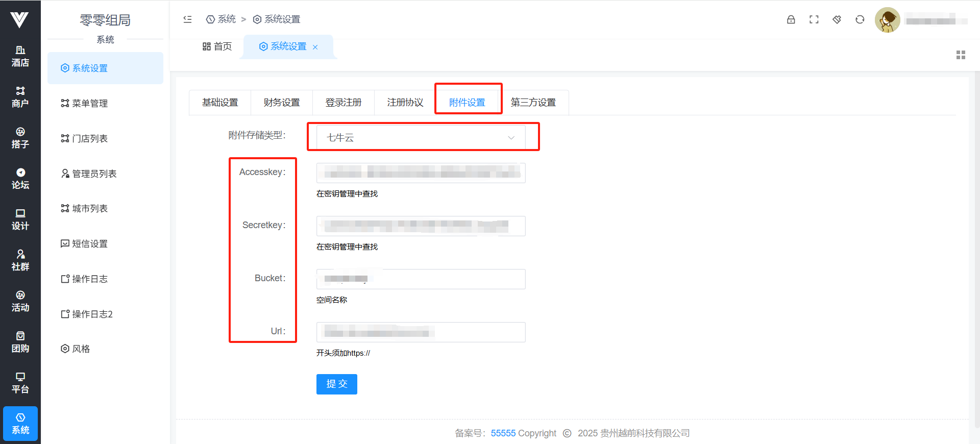The height and width of the screenshot is (444, 980).
Task: Toggle fullscreen mode icon
Action: [x=814, y=19]
